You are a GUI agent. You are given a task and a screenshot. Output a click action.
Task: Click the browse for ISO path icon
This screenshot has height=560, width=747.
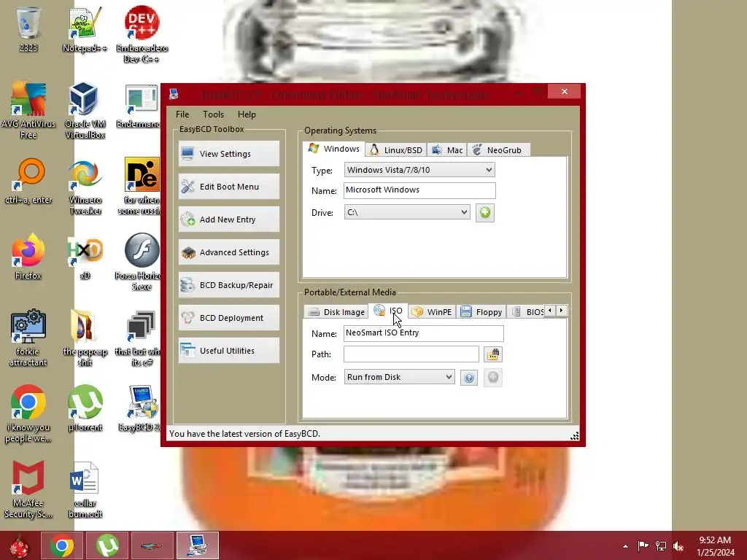tap(493, 354)
